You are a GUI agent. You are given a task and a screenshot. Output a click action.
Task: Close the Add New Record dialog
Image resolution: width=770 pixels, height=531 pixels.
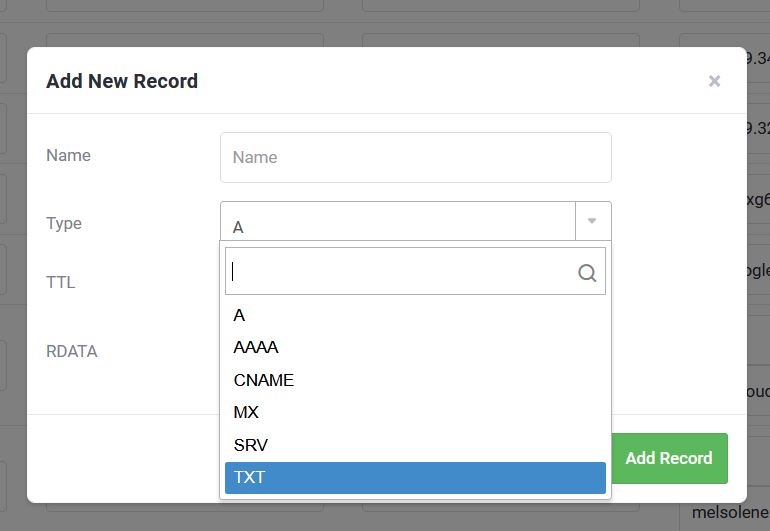point(714,82)
